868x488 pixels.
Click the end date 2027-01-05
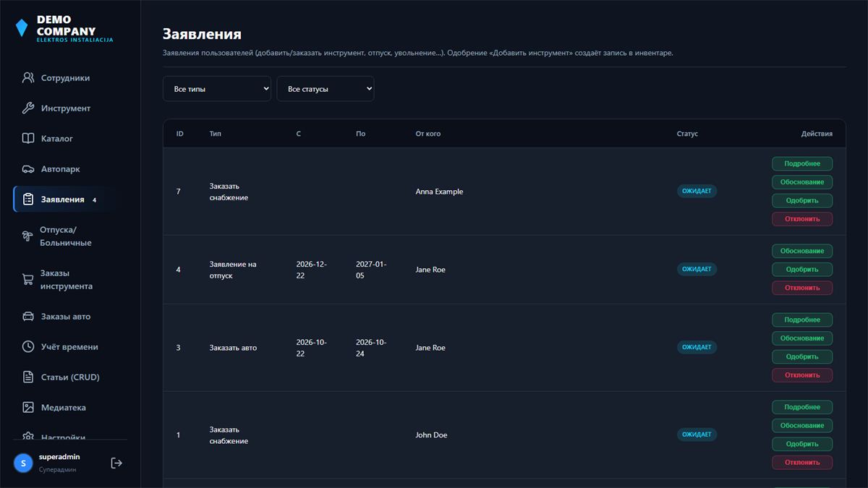point(371,270)
